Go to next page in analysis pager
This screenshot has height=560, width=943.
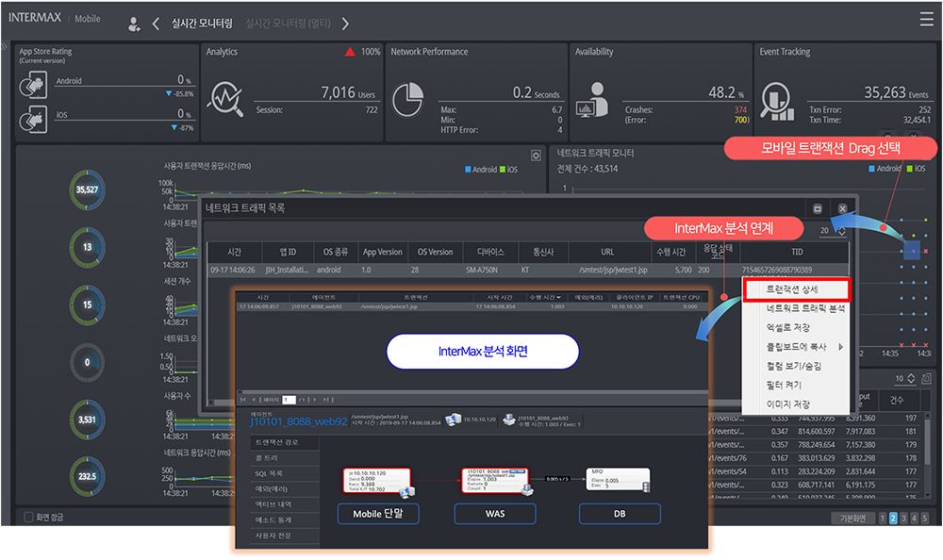click(314, 400)
